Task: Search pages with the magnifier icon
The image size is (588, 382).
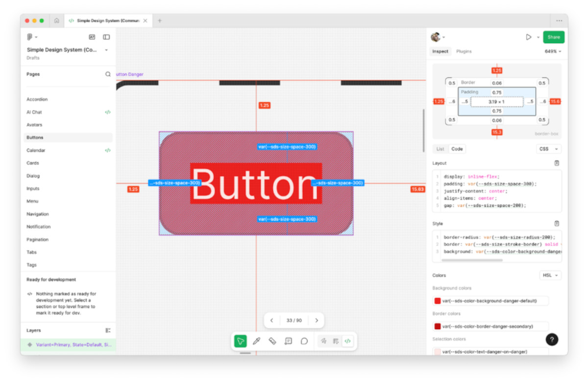Action: 108,74
